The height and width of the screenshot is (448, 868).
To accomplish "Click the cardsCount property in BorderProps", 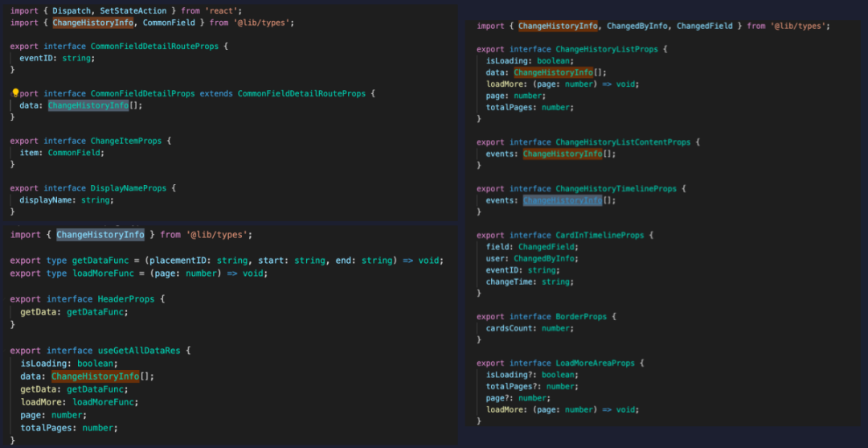I will click(x=511, y=328).
